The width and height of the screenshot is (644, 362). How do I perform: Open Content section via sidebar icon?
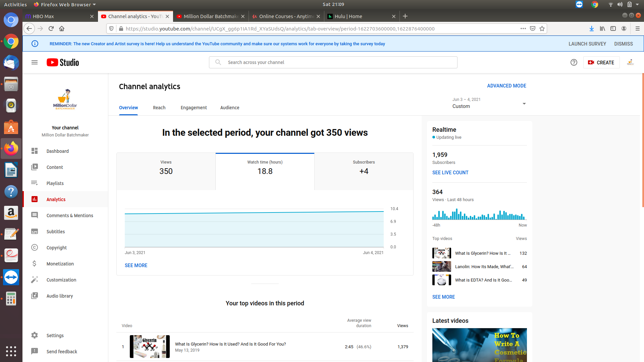tap(35, 167)
